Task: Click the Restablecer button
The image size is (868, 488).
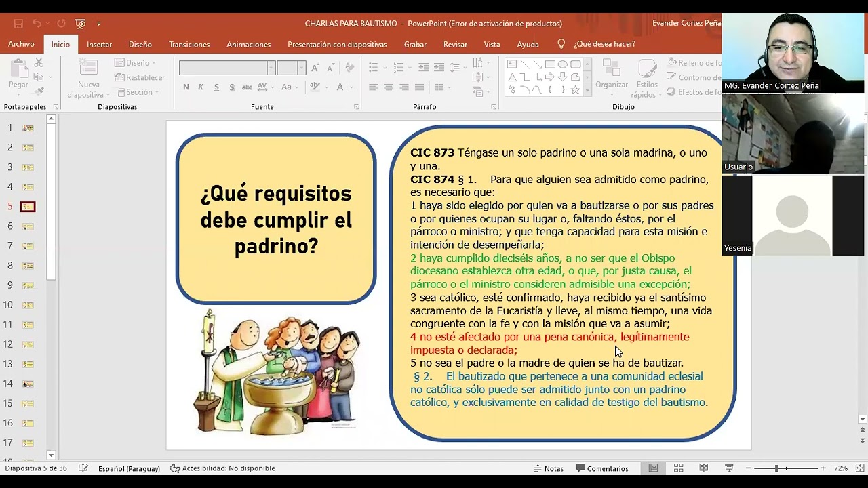Action: coord(140,77)
